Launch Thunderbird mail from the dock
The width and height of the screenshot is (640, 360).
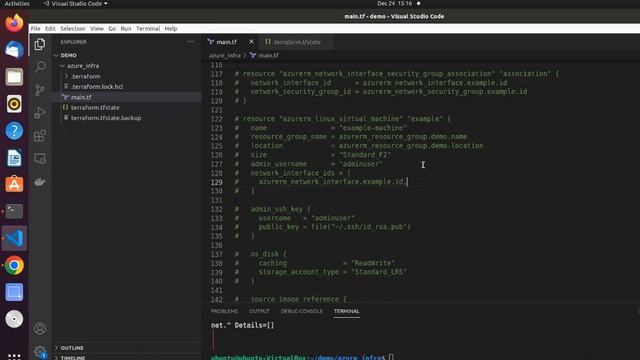(14, 50)
